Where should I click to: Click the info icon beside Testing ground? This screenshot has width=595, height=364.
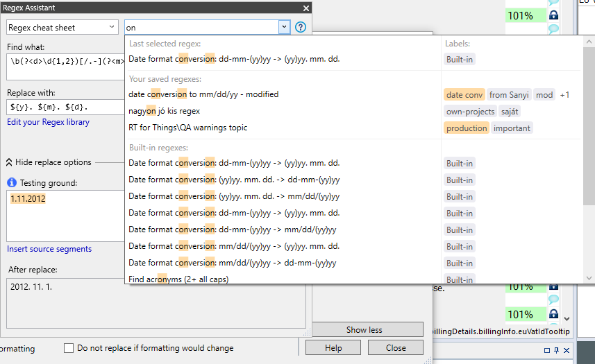tap(12, 183)
